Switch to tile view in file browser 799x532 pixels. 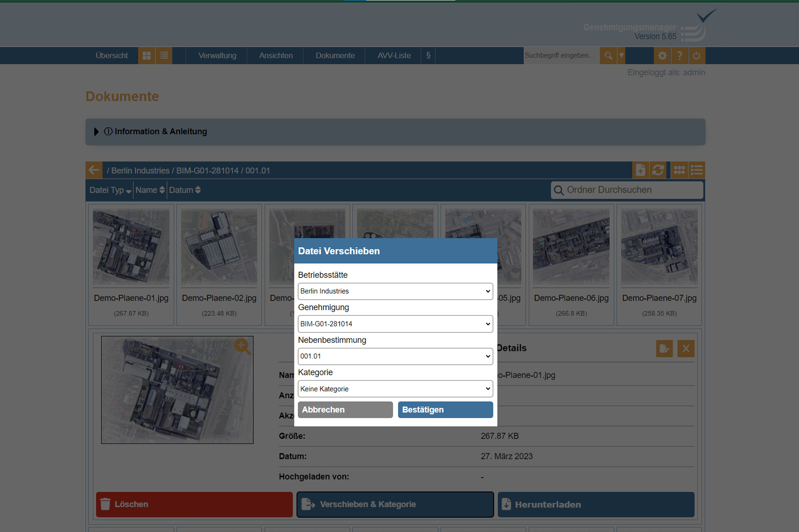coord(679,170)
